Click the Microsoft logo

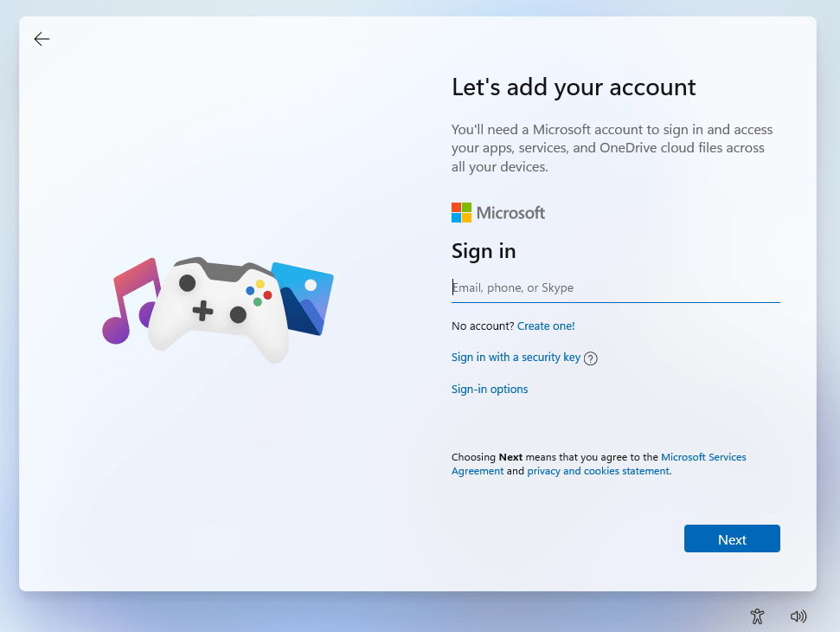pos(498,212)
